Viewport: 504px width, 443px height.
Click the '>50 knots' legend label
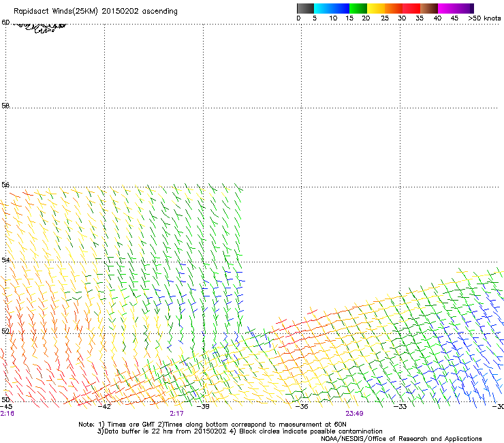tap(484, 18)
